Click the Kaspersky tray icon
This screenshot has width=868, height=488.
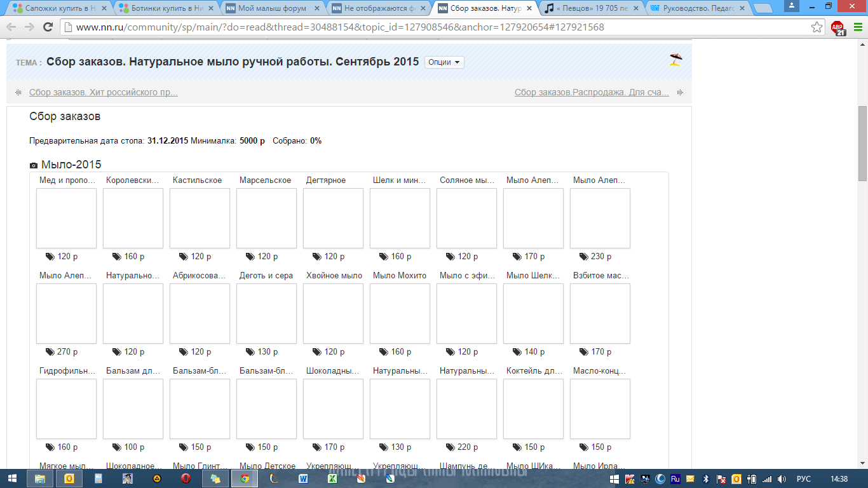[630, 478]
